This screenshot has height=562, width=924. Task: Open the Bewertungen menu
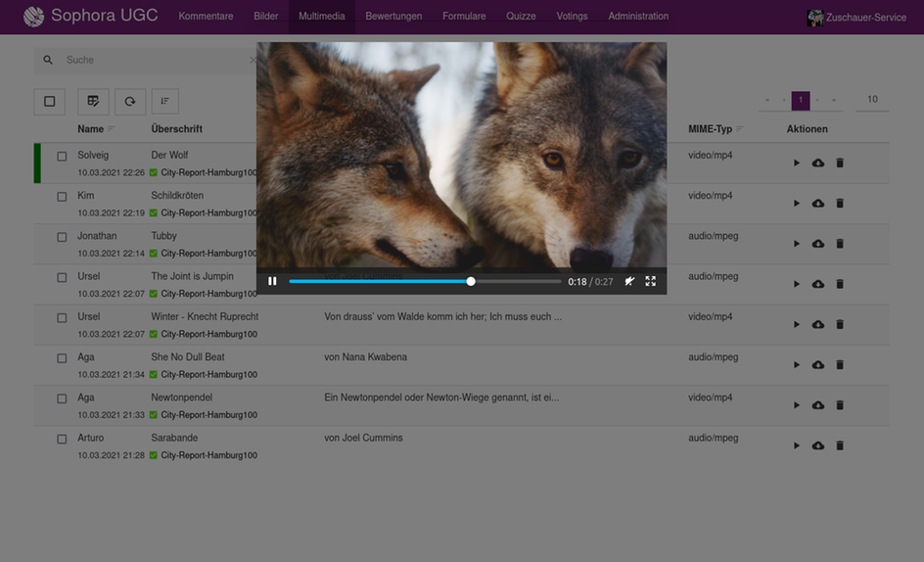coord(393,17)
